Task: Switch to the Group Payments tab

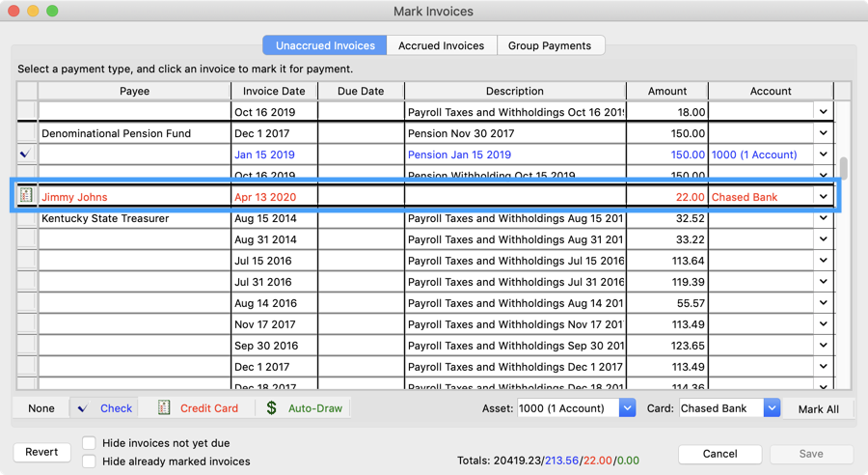Action: point(550,45)
